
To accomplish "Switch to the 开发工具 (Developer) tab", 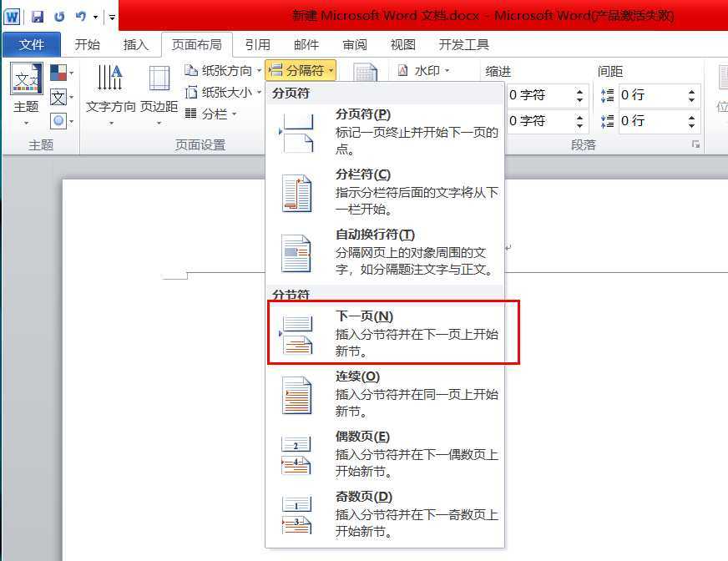I will click(x=464, y=44).
